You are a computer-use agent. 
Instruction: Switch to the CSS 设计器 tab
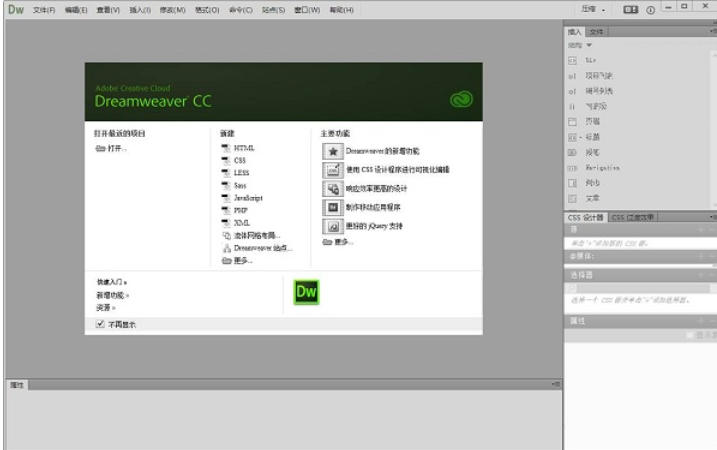tap(586, 218)
